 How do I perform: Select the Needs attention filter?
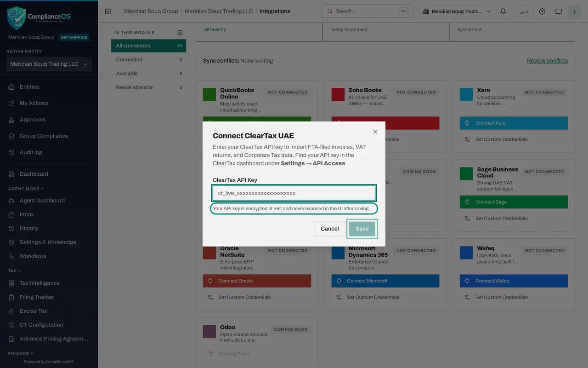click(x=148, y=87)
